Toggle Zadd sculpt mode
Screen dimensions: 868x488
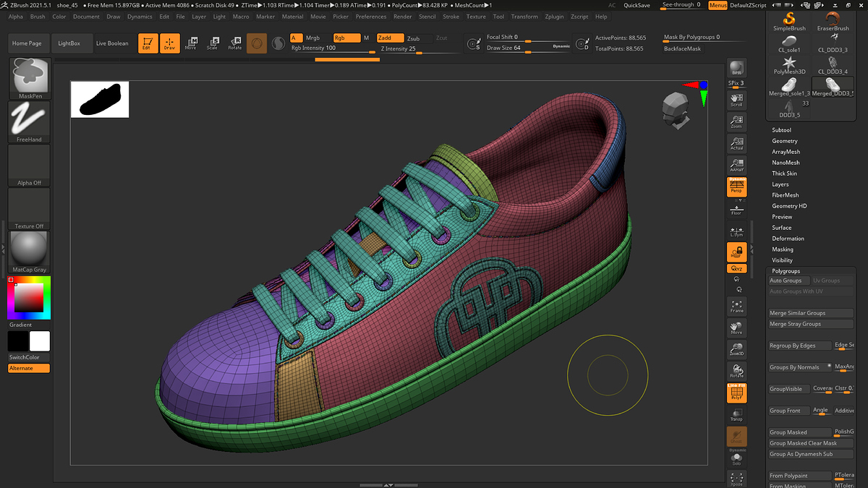pyautogui.click(x=390, y=38)
